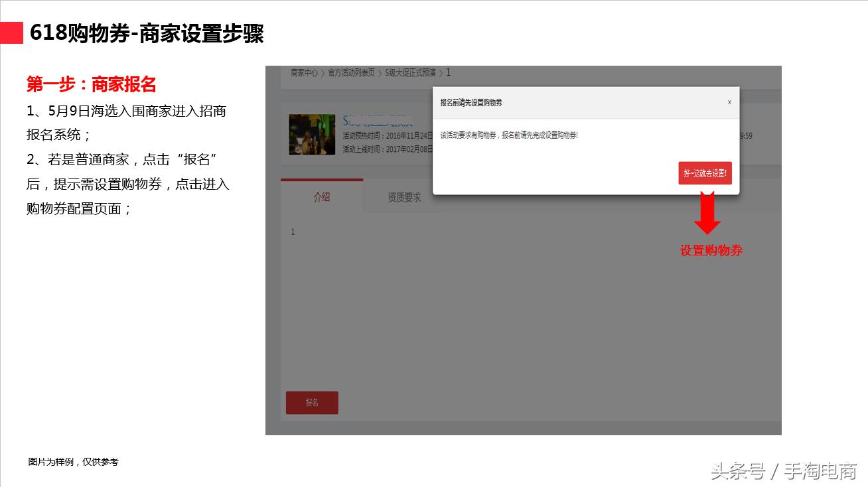Click the blue activity title link
This screenshot has width=868, height=487.
click(x=378, y=120)
